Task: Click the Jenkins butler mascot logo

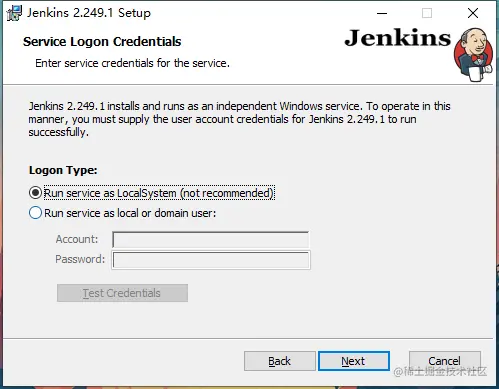Action: click(x=473, y=55)
